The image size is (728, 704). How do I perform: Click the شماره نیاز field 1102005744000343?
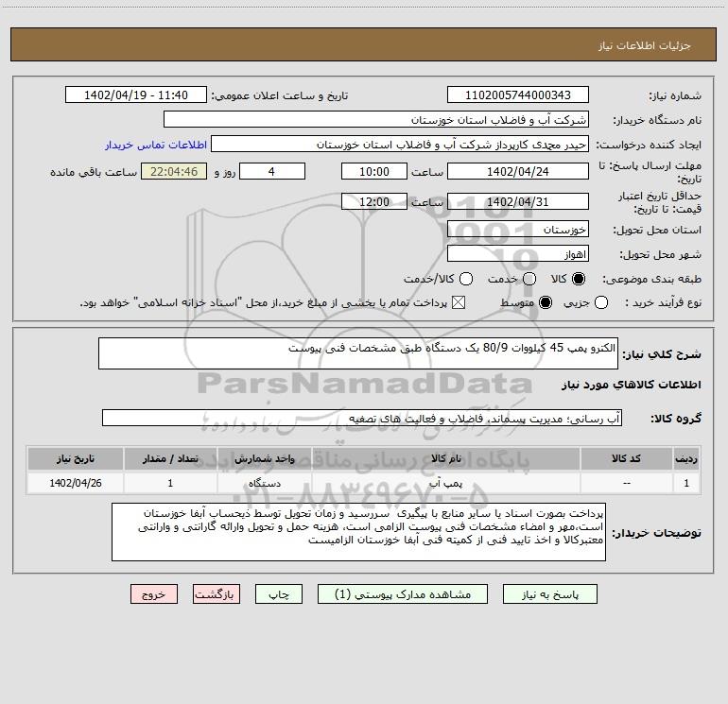(518, 94)
